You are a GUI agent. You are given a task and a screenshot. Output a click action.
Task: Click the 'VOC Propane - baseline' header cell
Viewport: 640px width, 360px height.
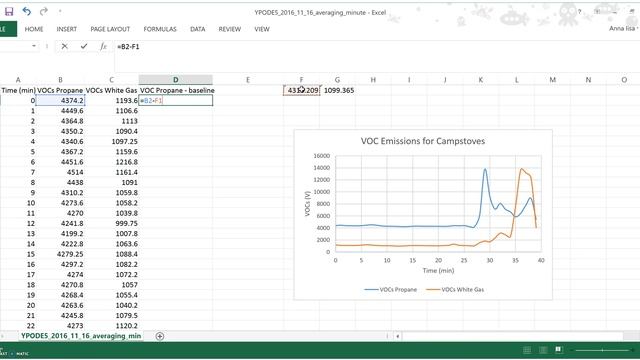pyautogui.click(x=177, y=90)
